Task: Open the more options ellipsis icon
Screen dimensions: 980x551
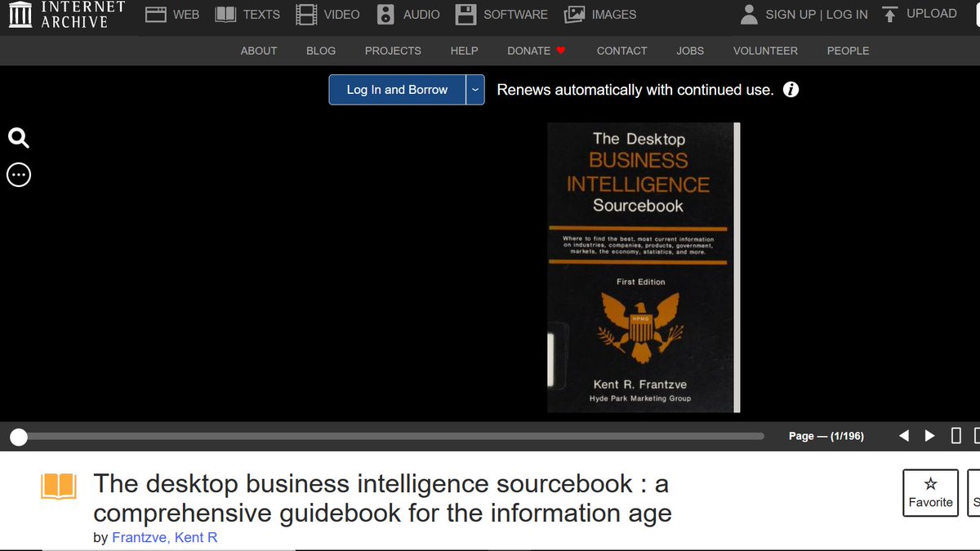Action: pyautogui.click(x=19, y=175)
